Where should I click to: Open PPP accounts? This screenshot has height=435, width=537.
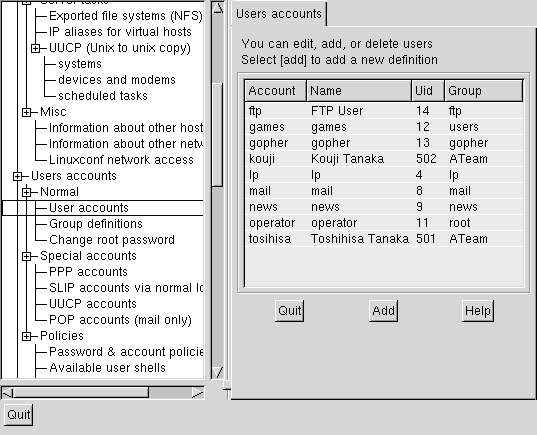pyautogui.click(x=88, y=272)
